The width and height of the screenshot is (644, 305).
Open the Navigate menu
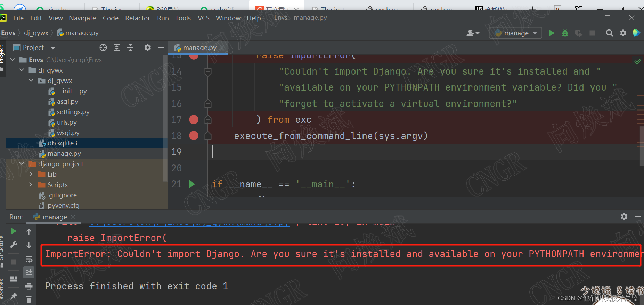(82, 18)
